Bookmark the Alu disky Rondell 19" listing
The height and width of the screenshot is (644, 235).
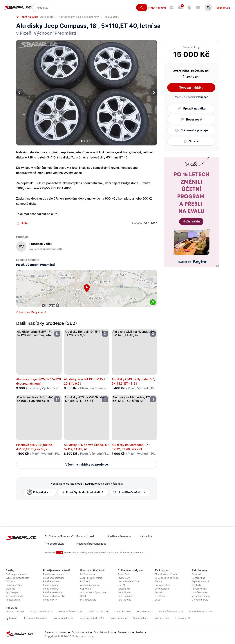point(105,333)
